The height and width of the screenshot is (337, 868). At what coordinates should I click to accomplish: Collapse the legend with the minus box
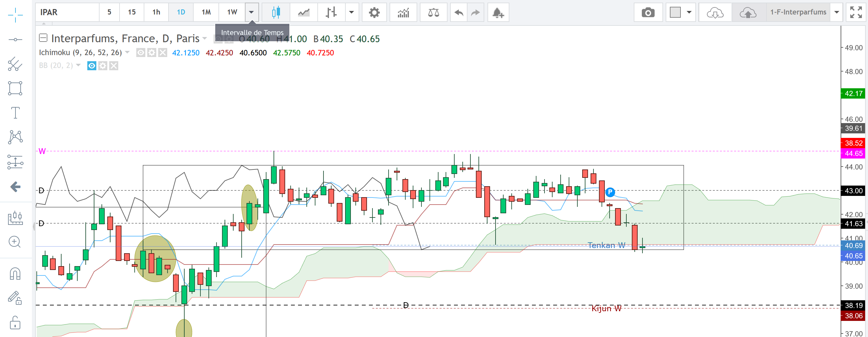43,38
